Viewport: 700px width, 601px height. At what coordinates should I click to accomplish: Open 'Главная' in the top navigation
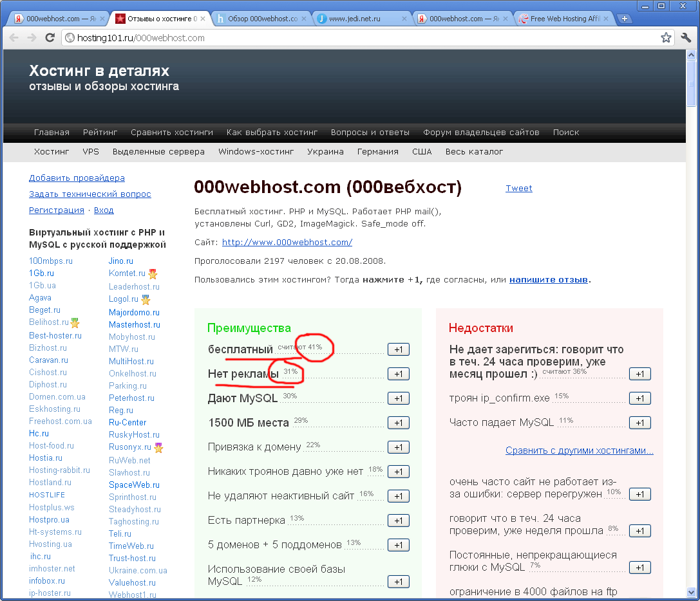52,133
